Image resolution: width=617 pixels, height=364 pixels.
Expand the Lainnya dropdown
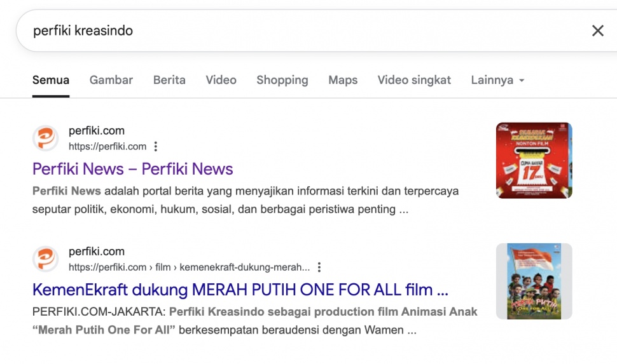coord(497,80)
